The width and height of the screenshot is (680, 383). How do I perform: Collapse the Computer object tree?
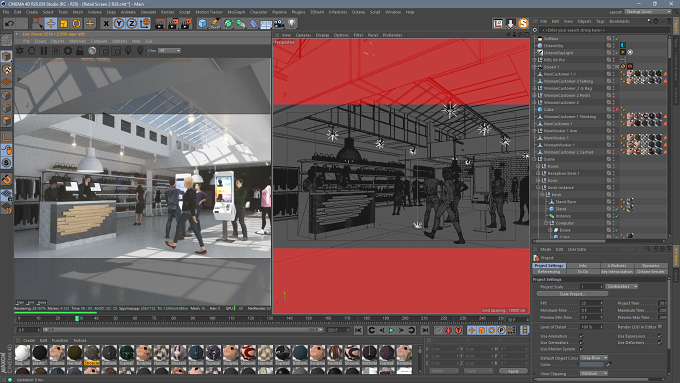[546, 223]
